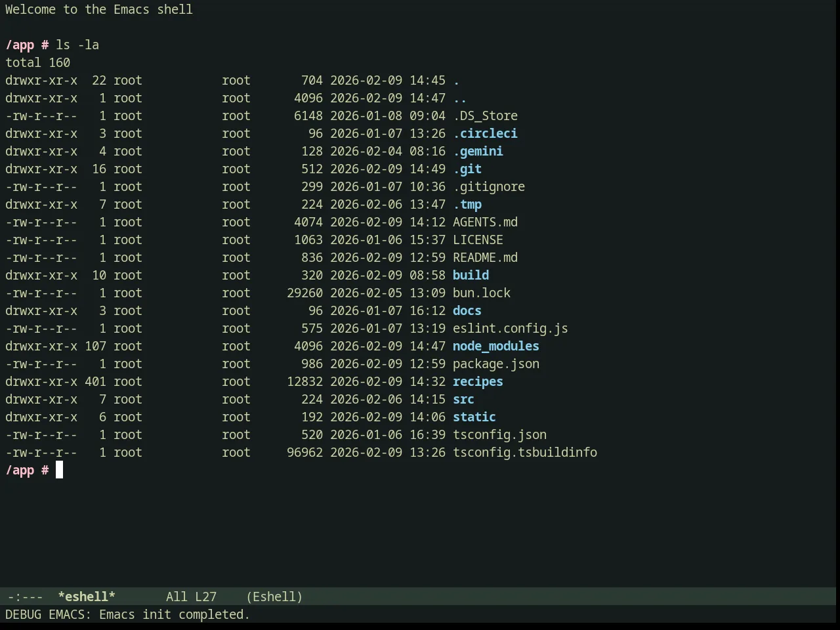Click the .DS_Store file name
This screenshot has height=630, width=840.
(x=485, y=115)
